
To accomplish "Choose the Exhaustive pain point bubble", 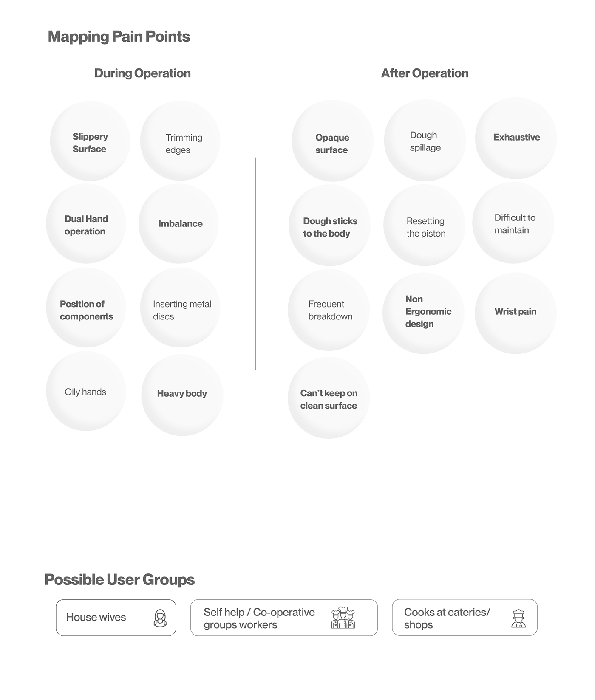I will 516,138.
